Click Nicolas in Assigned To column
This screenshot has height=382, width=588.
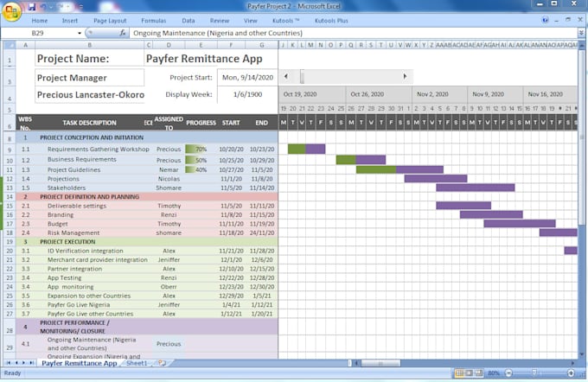point(169,179)
